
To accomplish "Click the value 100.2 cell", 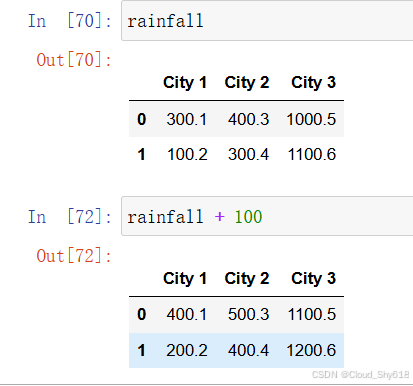I will (187, 154).
